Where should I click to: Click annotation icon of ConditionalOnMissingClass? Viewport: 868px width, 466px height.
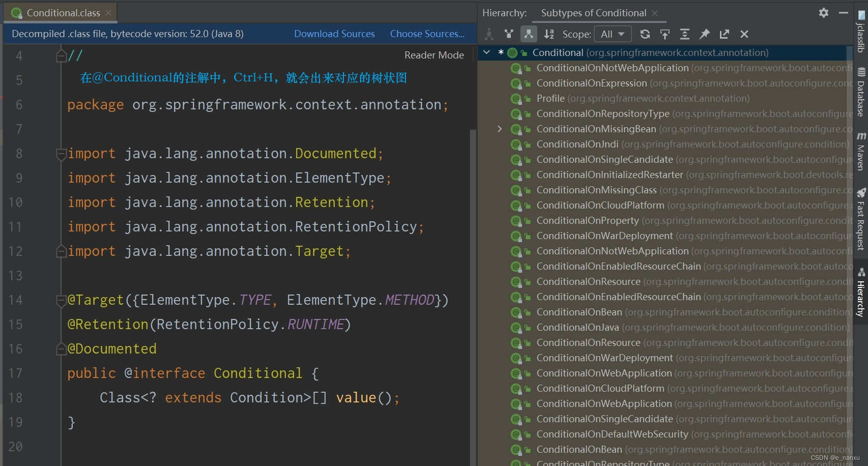point(515,190)
